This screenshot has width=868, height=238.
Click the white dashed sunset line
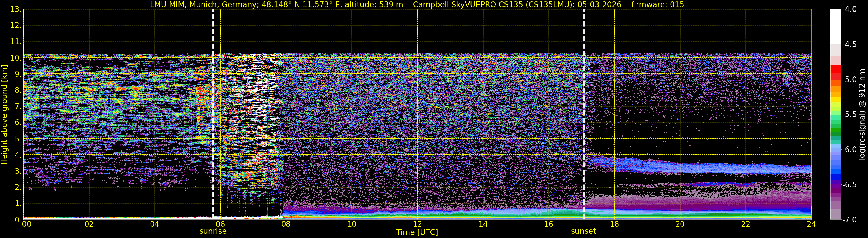584,114
